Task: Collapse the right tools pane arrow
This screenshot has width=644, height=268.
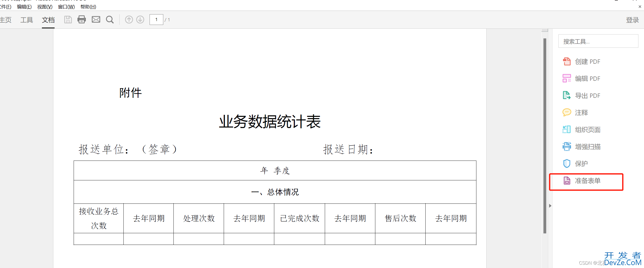Action: [x=550, y=206]
